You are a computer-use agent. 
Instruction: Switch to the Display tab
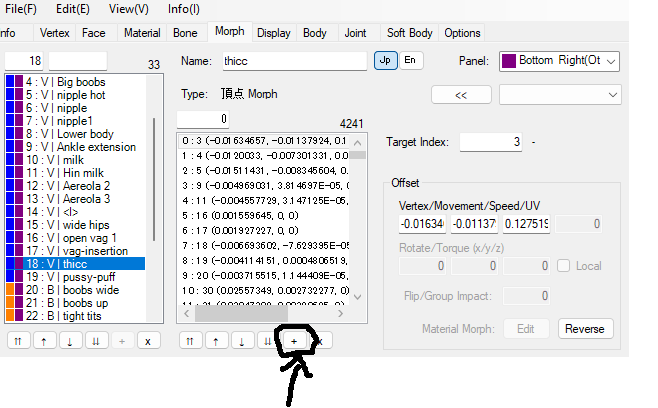(274, 33)
